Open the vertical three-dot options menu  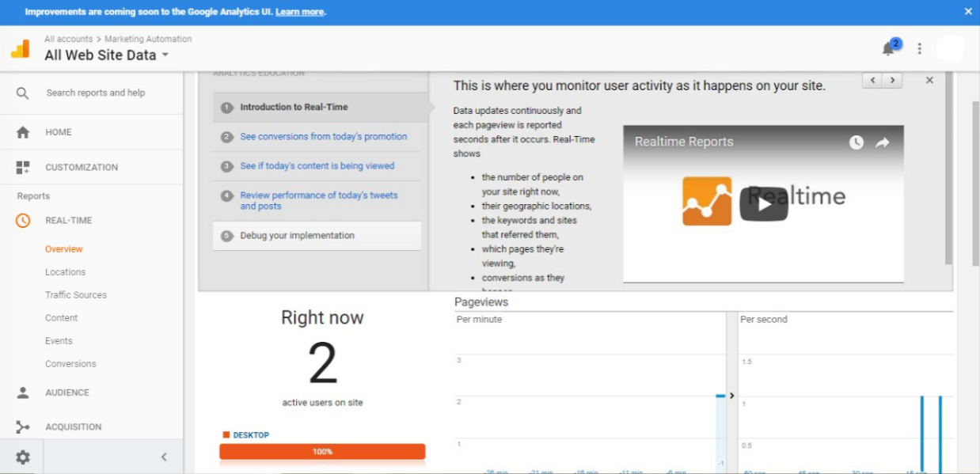pos(919,49)
